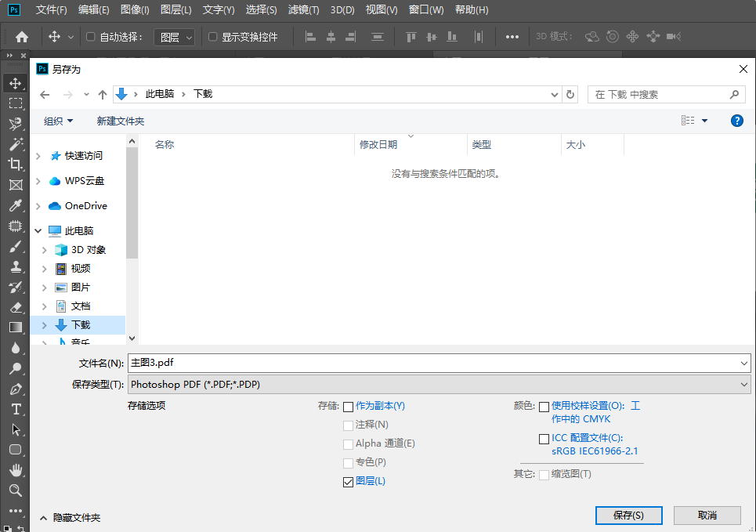This screenshot has width=756, height=532.
Task: Go up one folder level
Action: point(102,95)
